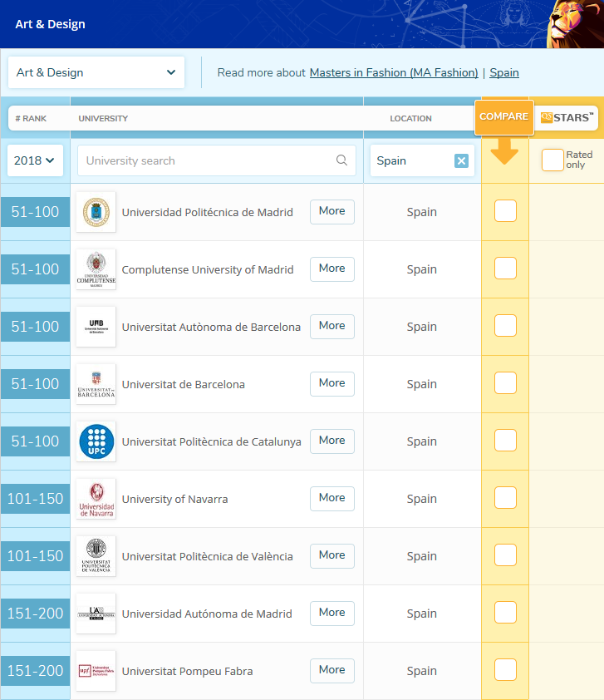Tick compare box for Universitat de Barcelona
Viewport: 604px width, 700px height.
[x=505, y=383]
